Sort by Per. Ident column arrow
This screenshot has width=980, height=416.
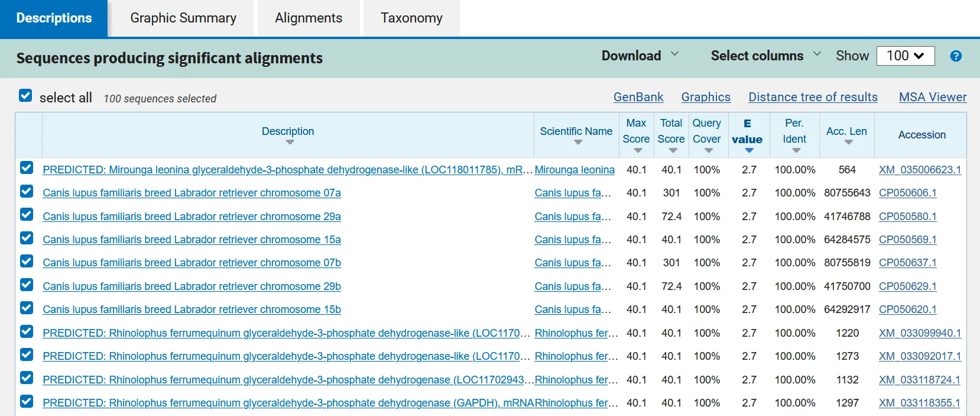click(796, 150)
